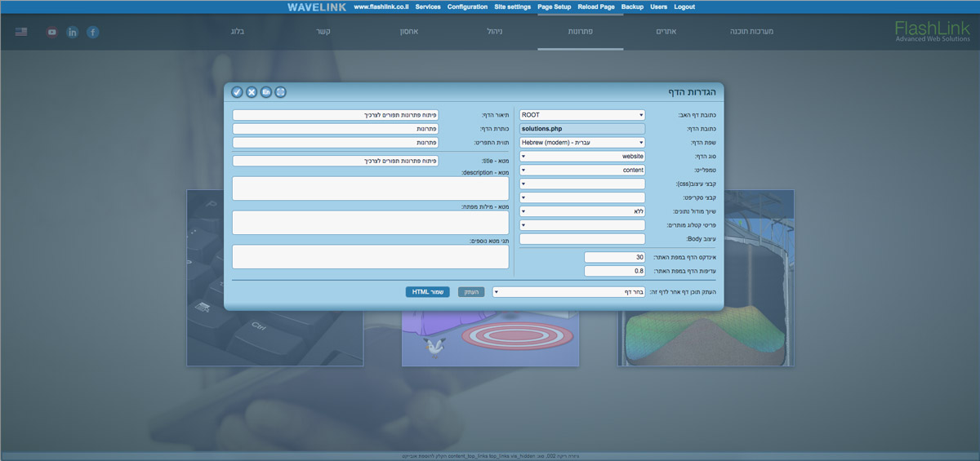
Task: Open the Services menu
Action: pos(428,7)
